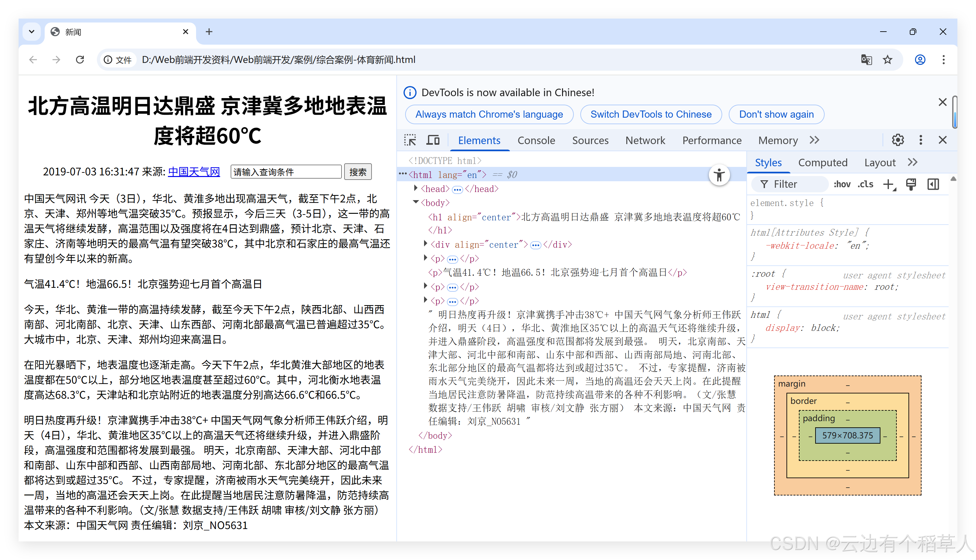The width and height of the screenshot is (976, 560).
Task: Toggle the device toolbar icon
Action: point(433,140)
